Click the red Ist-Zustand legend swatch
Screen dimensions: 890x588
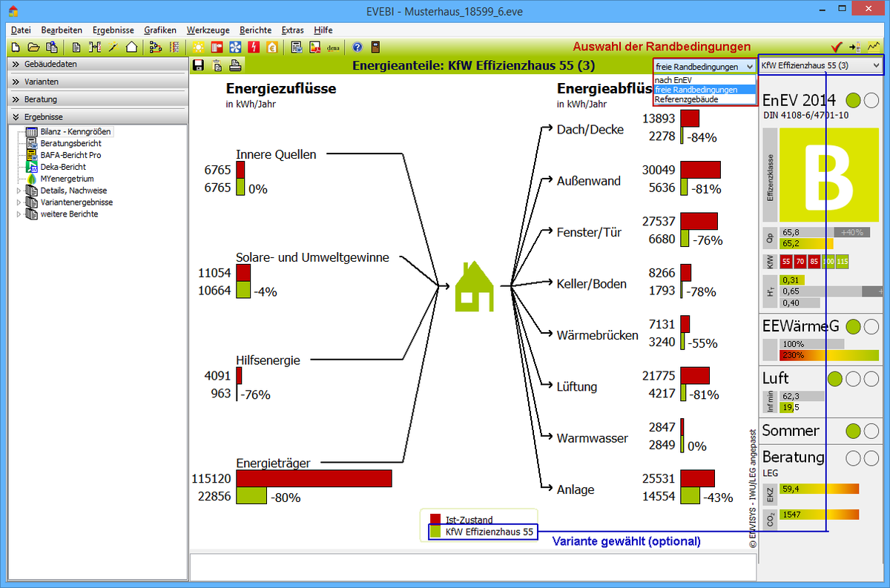[x=435, y=520]
